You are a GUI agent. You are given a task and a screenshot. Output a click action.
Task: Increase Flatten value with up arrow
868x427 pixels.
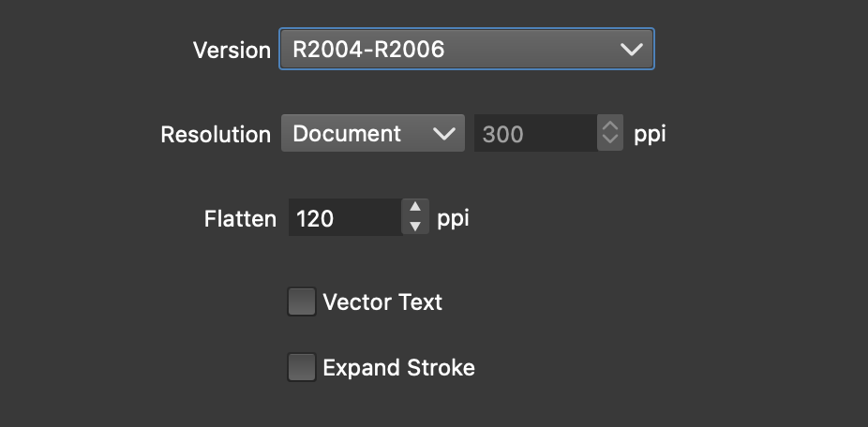point(415,208)
